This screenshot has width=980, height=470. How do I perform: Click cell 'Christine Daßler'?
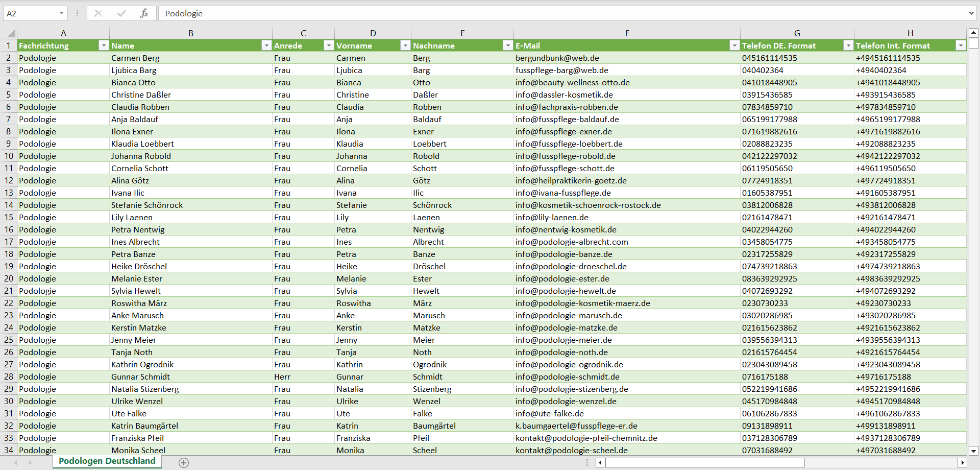tap(191, 95)
